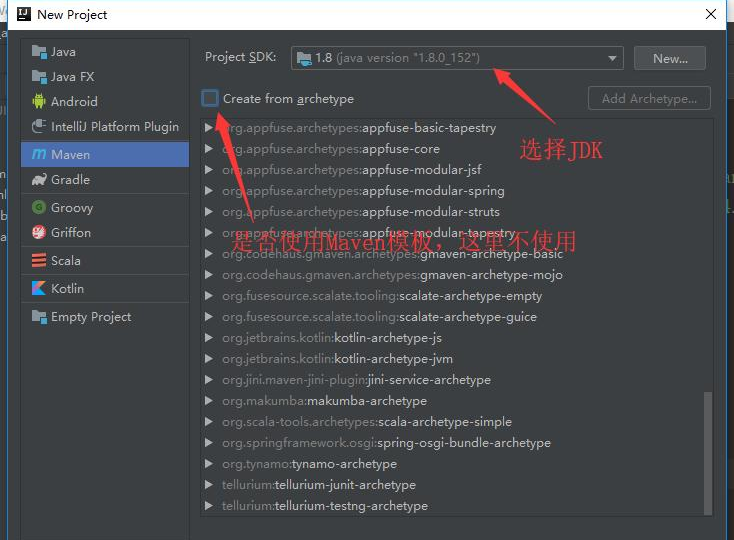Click the Gradle elephant icon
This screenshot has width=734, height=540.
pos(39,180)
